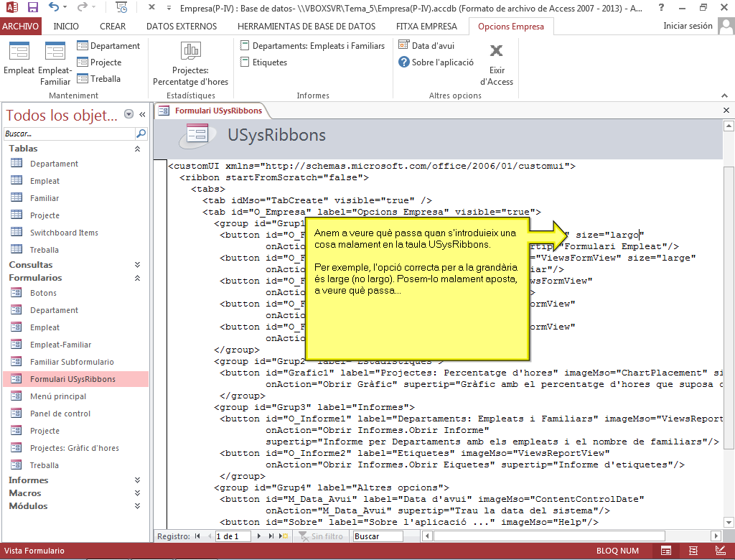The height and width of the screenshot is (560, 735).
Task: Switch to the FITXA EMPRESA tab
Action: (426, 27)
